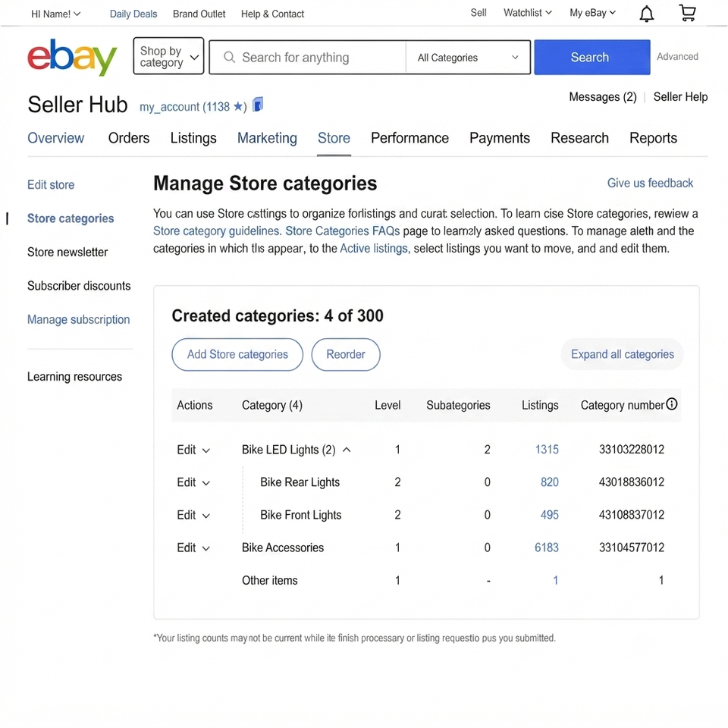Click the store icon beside my_account
The image size is (728, 728).
click(x=258, y=105)
